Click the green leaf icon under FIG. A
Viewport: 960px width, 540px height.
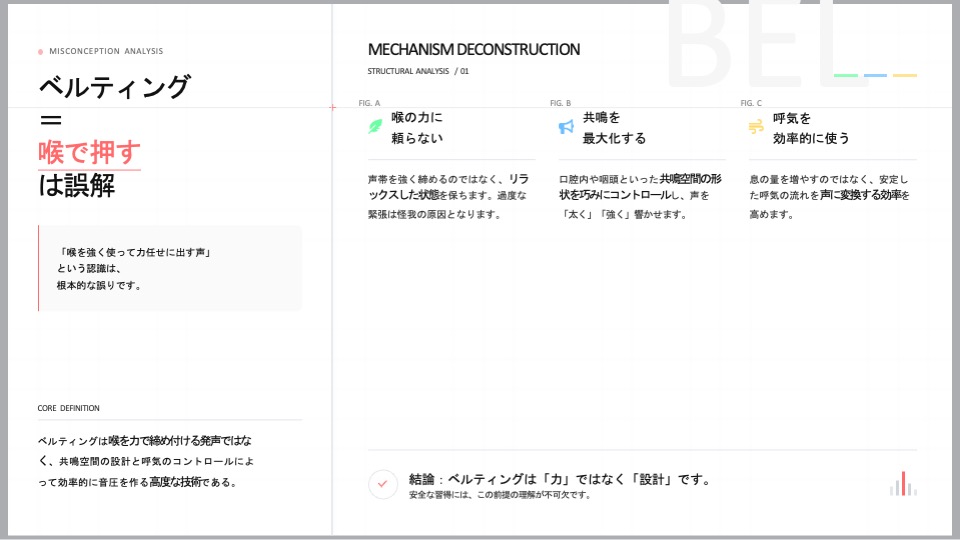coord(375,127)
